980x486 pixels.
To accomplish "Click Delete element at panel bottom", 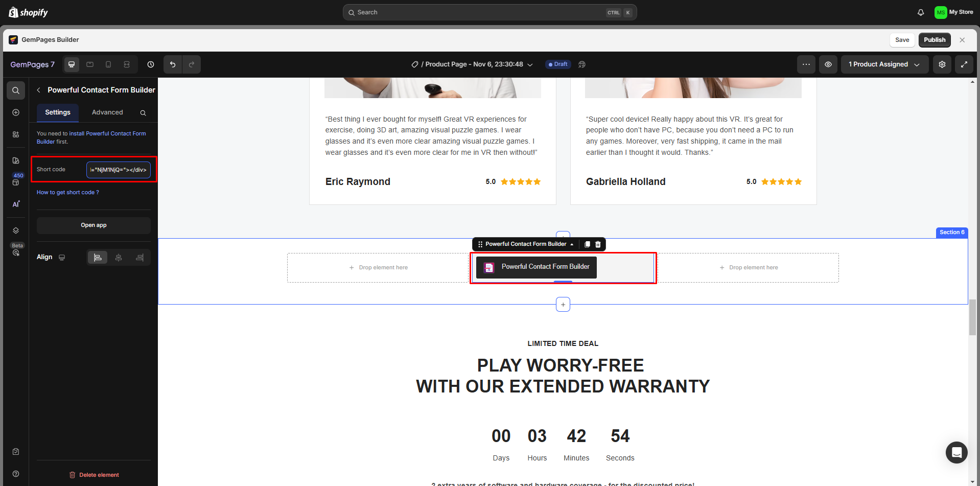I will coord(94,475).
